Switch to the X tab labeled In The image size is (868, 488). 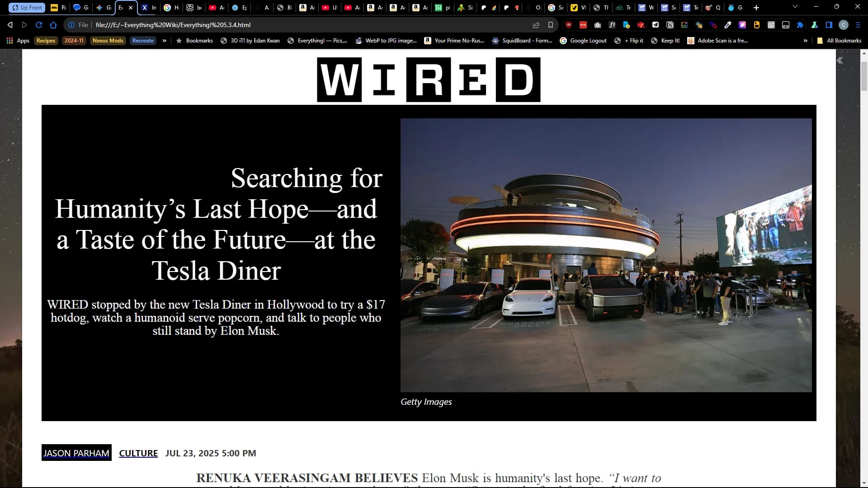(149, 8)
